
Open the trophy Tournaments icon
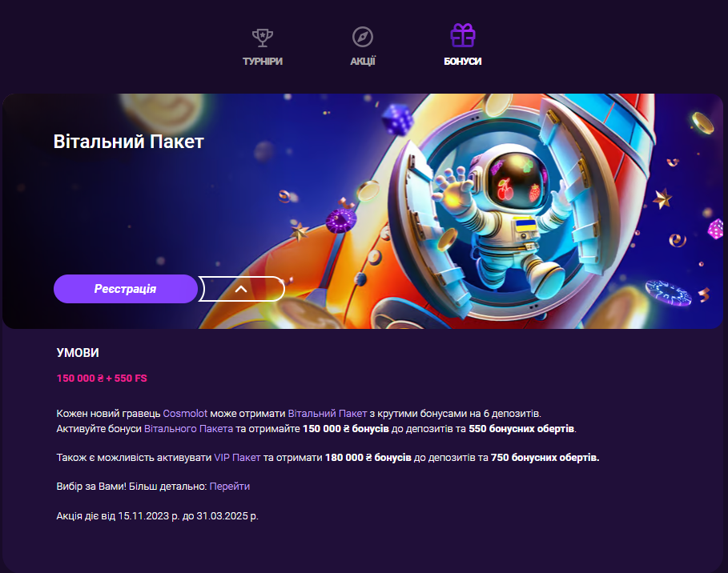(x=263, y=37)
